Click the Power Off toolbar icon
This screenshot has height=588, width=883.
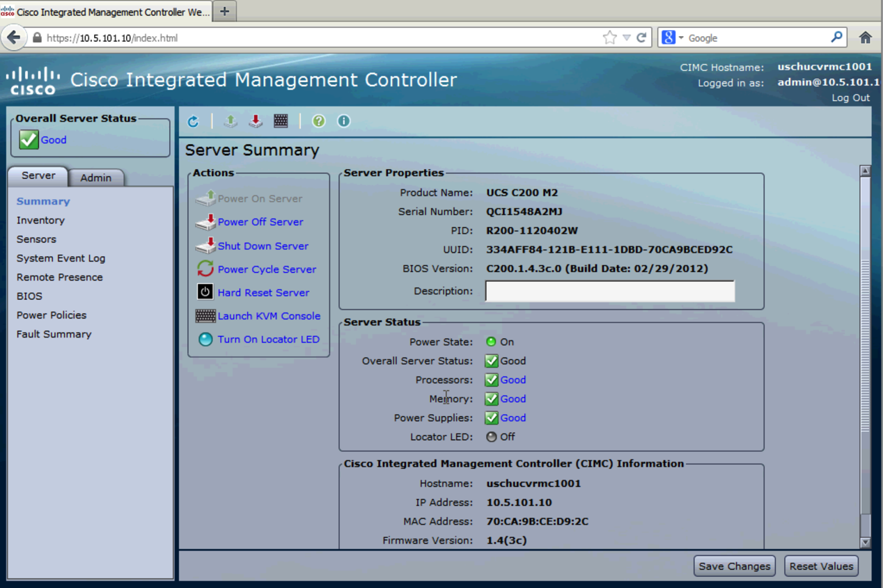coord(256,121)
